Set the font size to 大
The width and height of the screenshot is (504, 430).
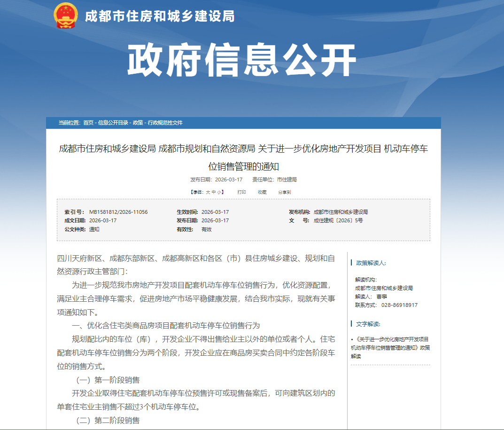(208, 192)
